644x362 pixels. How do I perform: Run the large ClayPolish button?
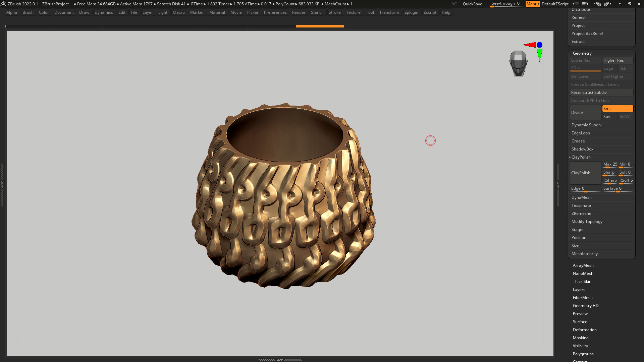[585, 173]
